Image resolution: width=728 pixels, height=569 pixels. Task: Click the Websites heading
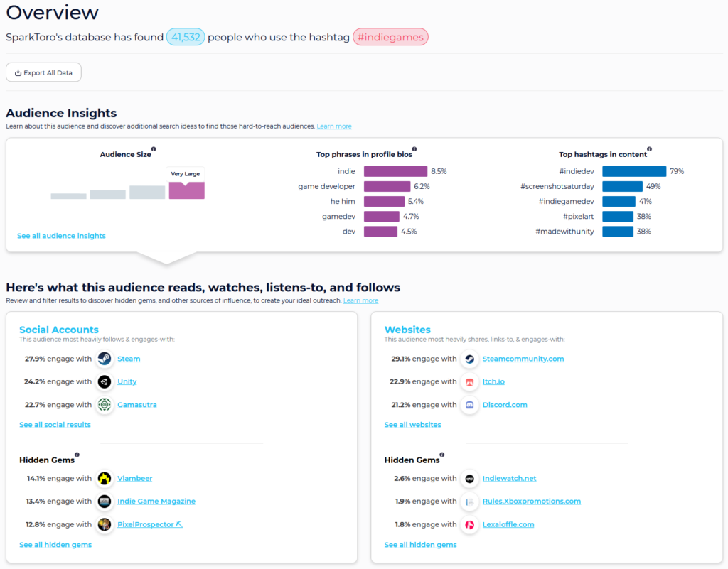coord(407,330)
